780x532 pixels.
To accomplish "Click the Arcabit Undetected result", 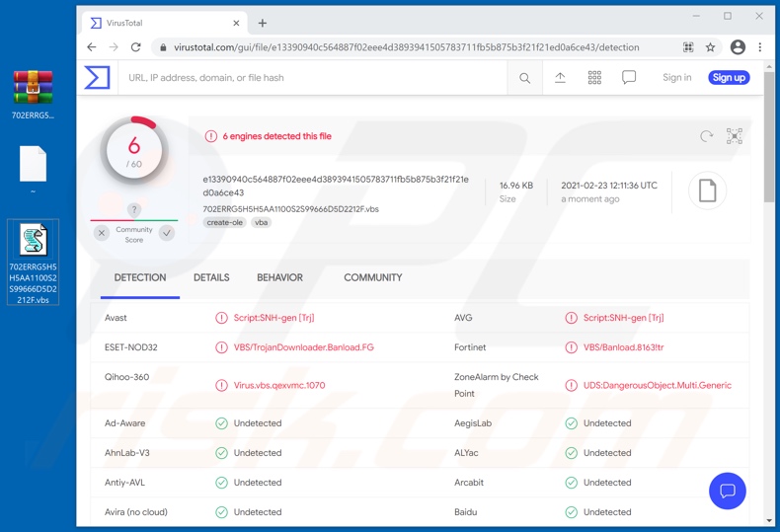I will 607,483.
